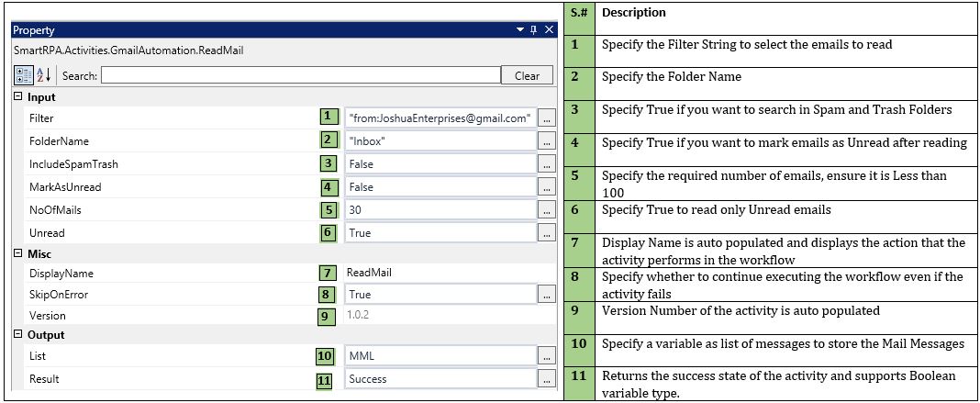980x403 pixels.
Task: Click into the property Search field
Action: pos(300,75)
